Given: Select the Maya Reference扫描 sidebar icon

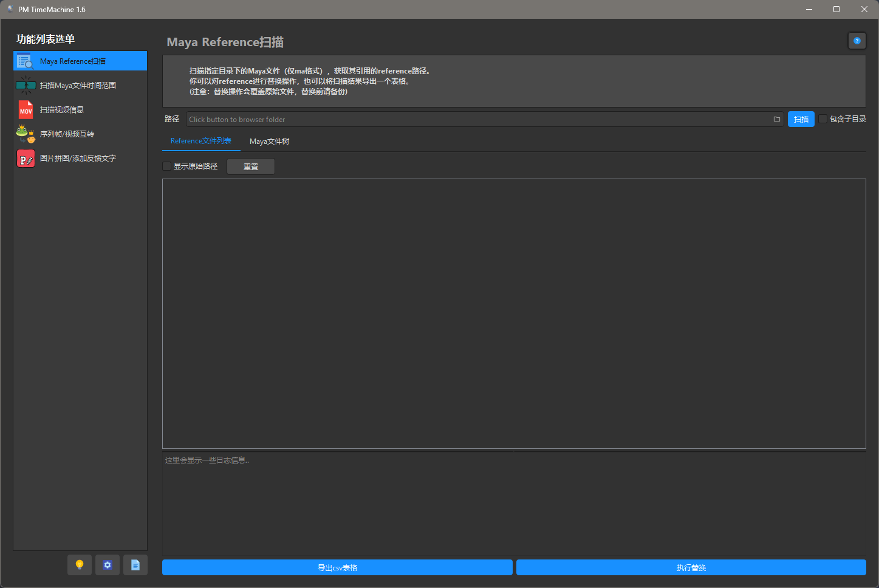Looking at the screenshot, I should tap(26, 61).
